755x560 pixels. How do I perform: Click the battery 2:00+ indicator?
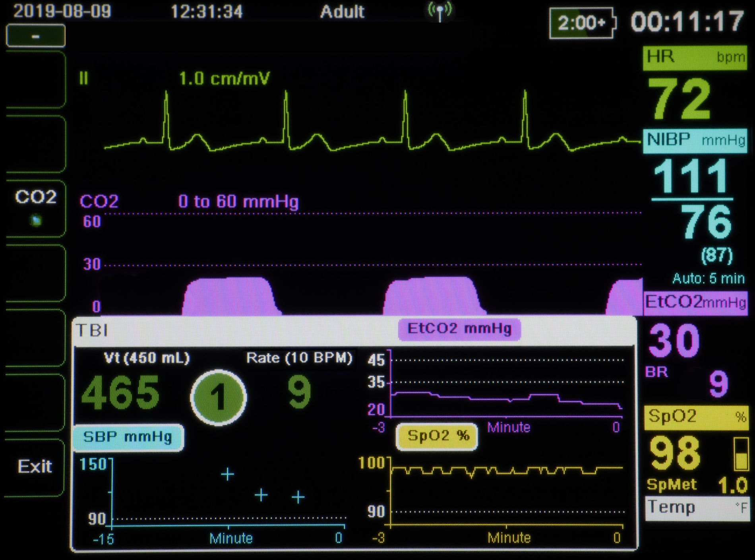pos(582,23)
